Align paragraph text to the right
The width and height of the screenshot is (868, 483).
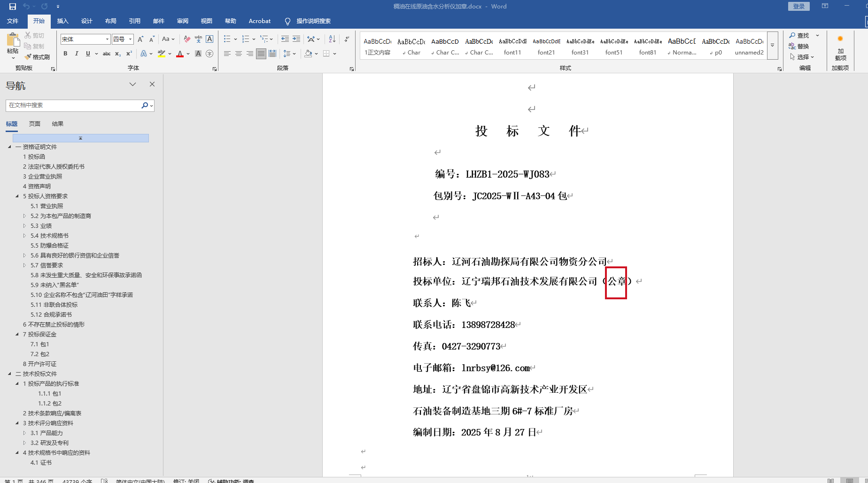(250, 54)
